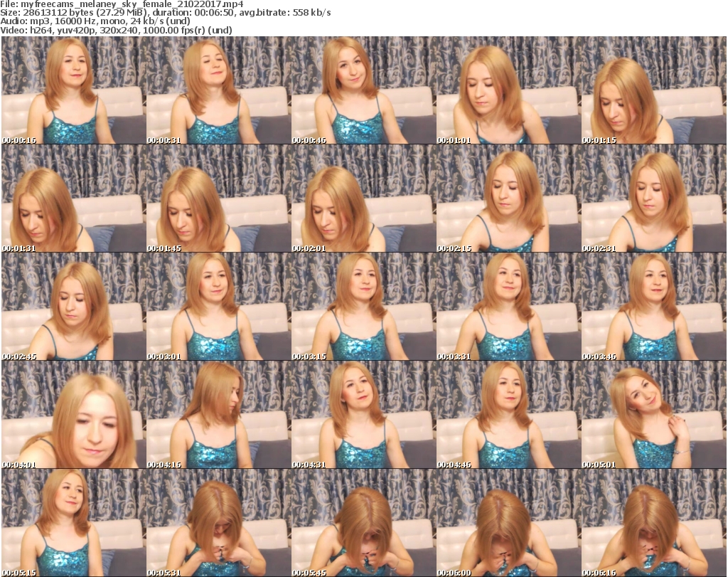Open the frame marked 00:03:31
Image resolution: width=728 pixels, height=577 pixels.
(508, 307)
